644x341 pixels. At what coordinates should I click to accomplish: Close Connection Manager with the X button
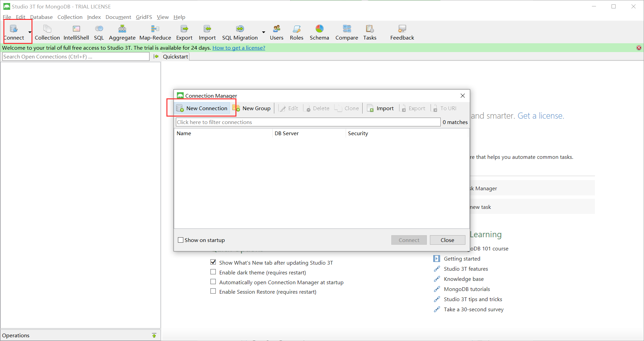(x=463, y=96)
